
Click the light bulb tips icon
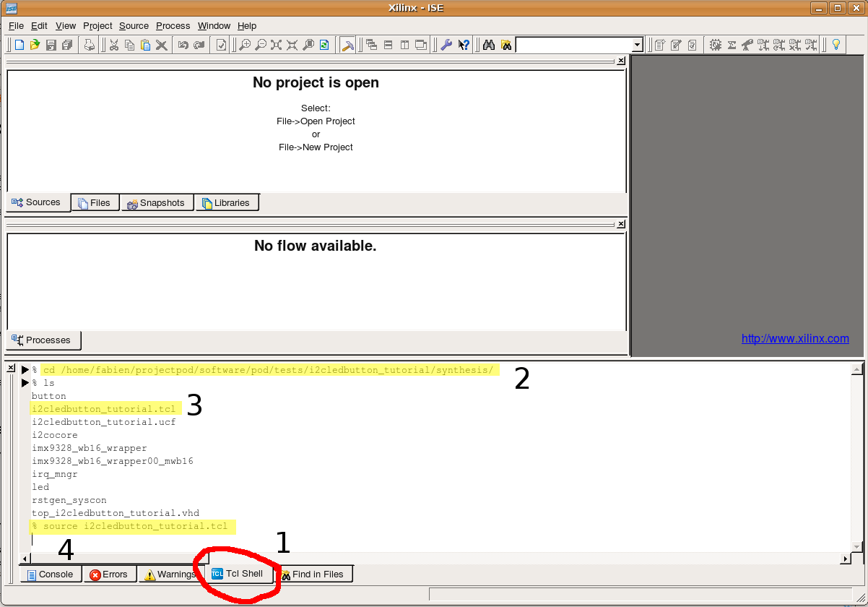pos(836,45)
